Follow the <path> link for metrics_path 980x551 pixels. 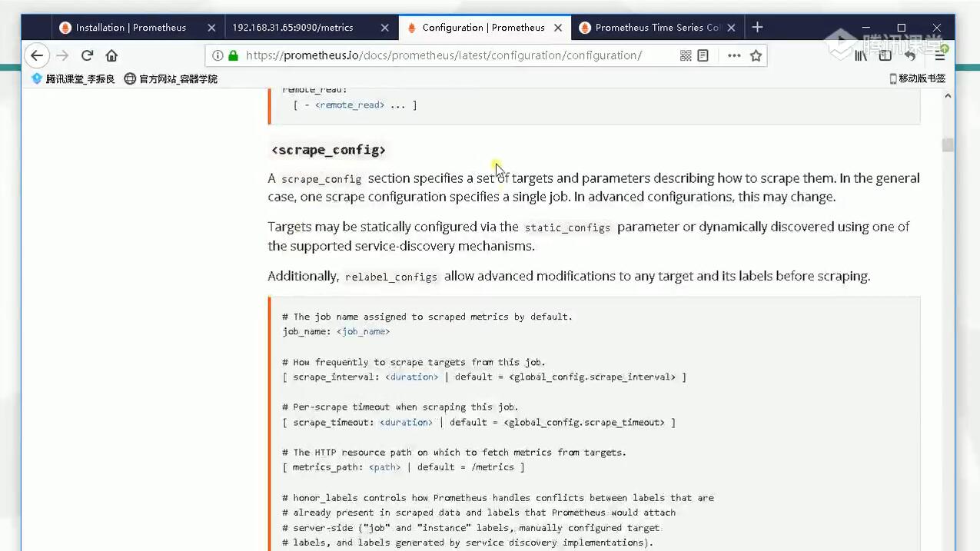(x=385, y=467)
